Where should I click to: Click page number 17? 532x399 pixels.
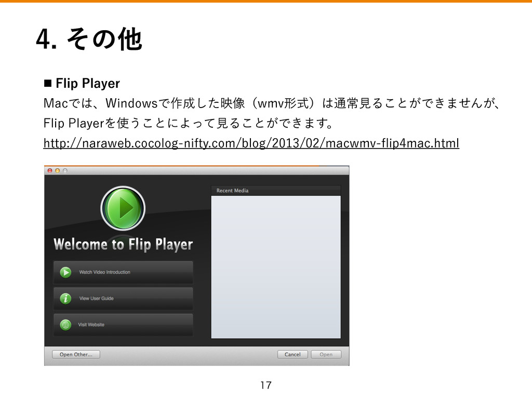tap(266, 385)
